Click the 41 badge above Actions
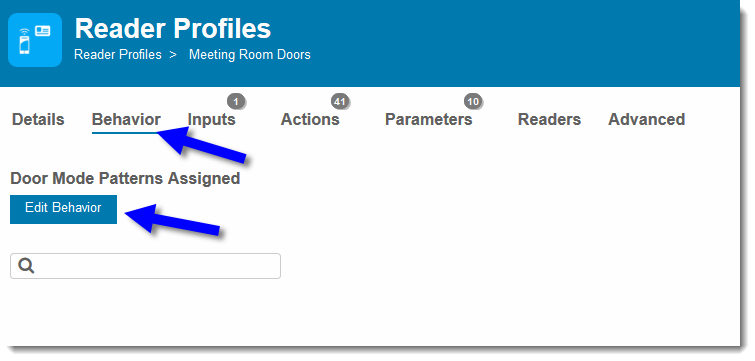 (340, 102)
